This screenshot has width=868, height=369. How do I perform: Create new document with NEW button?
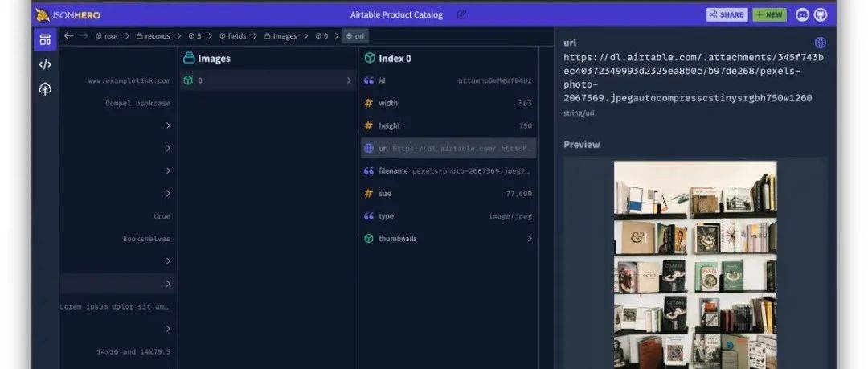[x=769, y=15]
